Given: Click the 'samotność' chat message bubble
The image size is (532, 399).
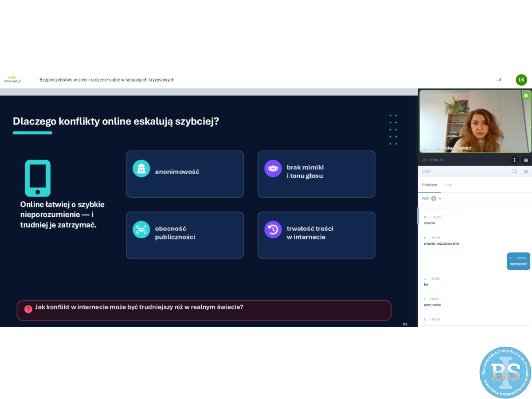Looking at the screenshot, I should (518, 261).
